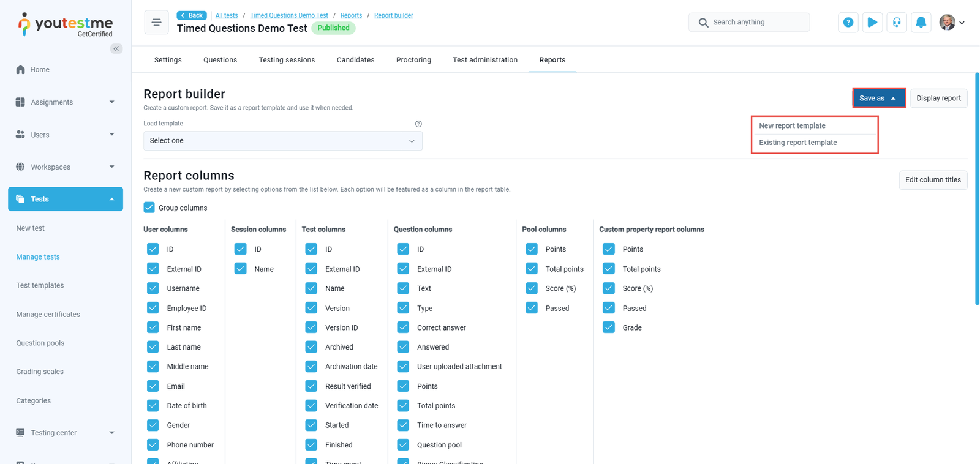Open the help question mark icon
The width and height of the screenshot is (980, 464).
tap(848, 23)
